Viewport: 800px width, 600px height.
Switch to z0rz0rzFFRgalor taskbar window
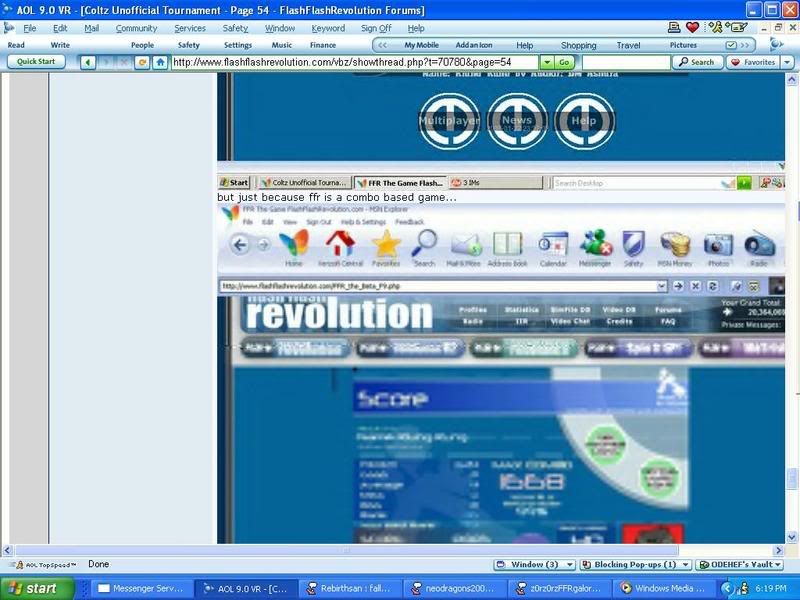[x=559, y=588]
